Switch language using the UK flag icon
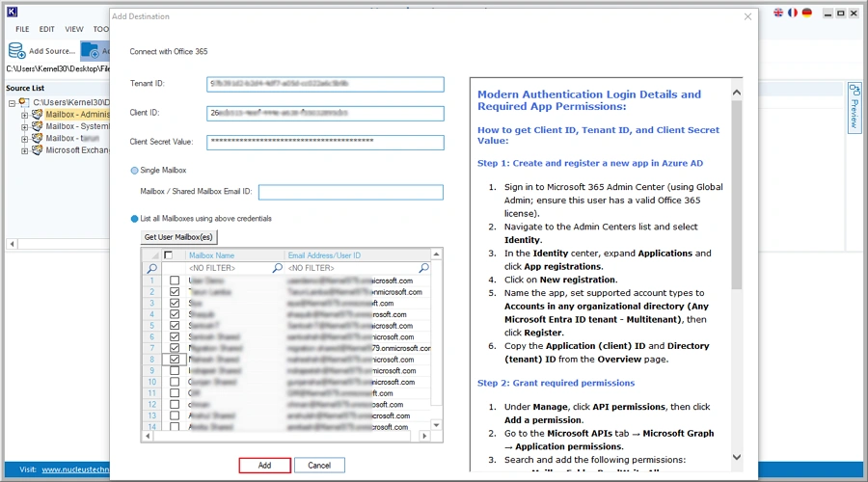Image resolution: width=868 pixels, height=482 pixels. tap(778, 13)
